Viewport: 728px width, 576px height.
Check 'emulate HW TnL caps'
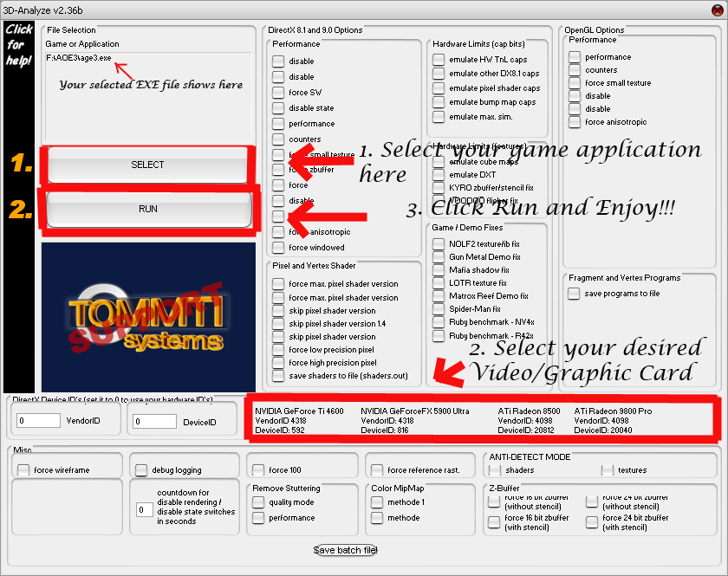point(439,60)
